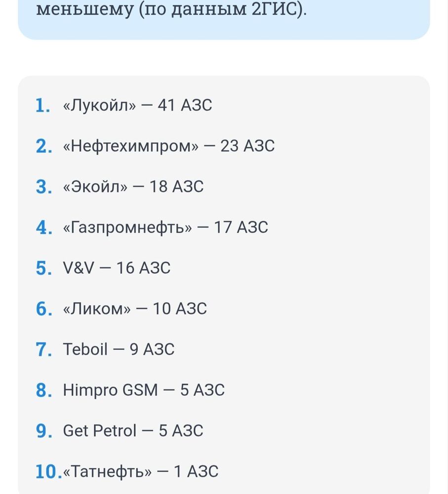Click the blue number 4 list marker

pyautogui.click(x=44, y=227)
